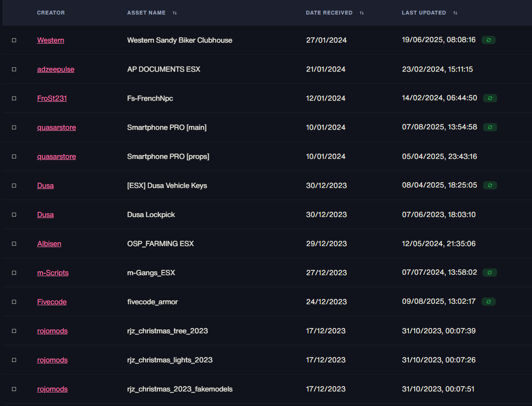532x406 pixels.
Task: Sort by Asset Name arrows icon
Action: [175, 13]
